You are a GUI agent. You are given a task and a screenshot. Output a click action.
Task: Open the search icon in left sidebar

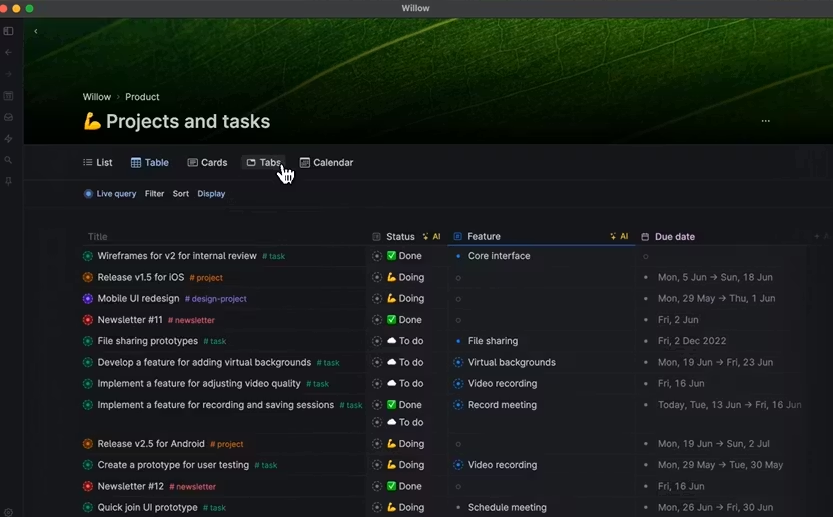8,160
